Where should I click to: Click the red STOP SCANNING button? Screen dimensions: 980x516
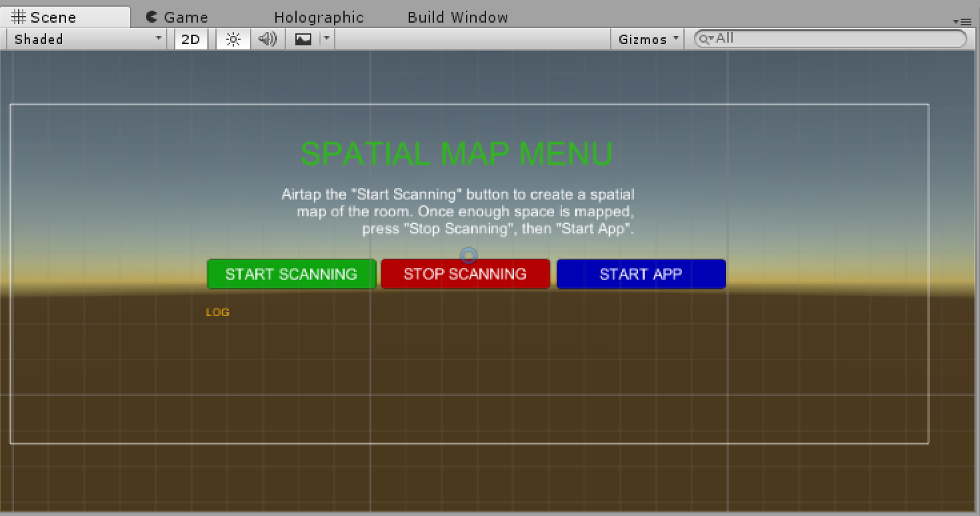(465, 274)
